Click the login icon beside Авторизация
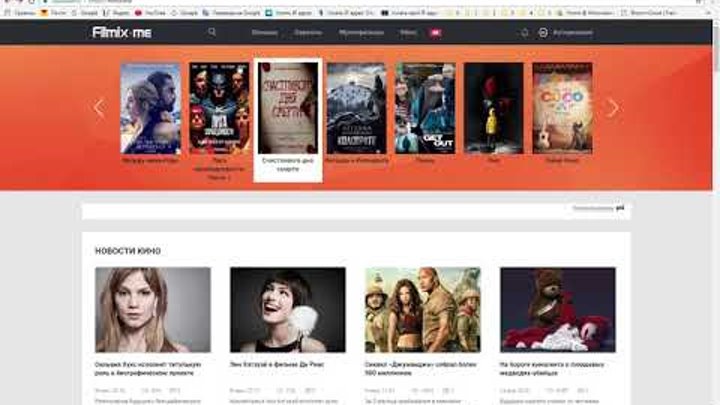The width and height of the screenshot is (720, 405). [543, 32]
